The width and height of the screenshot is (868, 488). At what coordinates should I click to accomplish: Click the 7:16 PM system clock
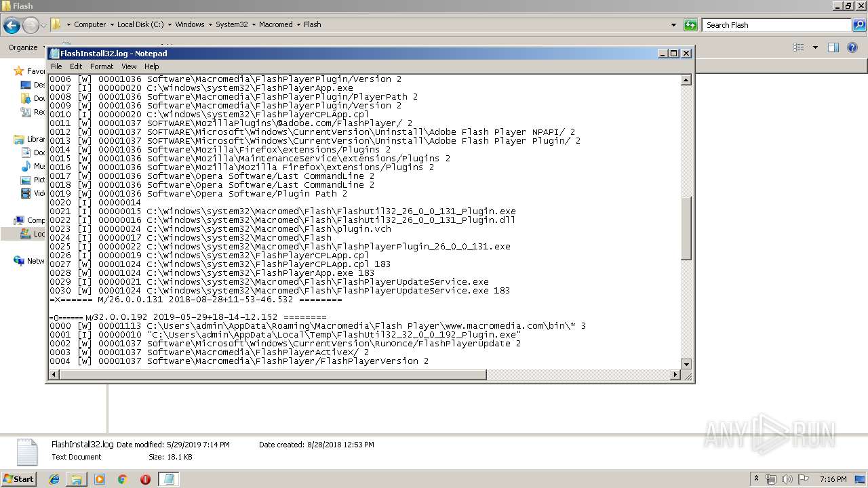click(833, 479)
